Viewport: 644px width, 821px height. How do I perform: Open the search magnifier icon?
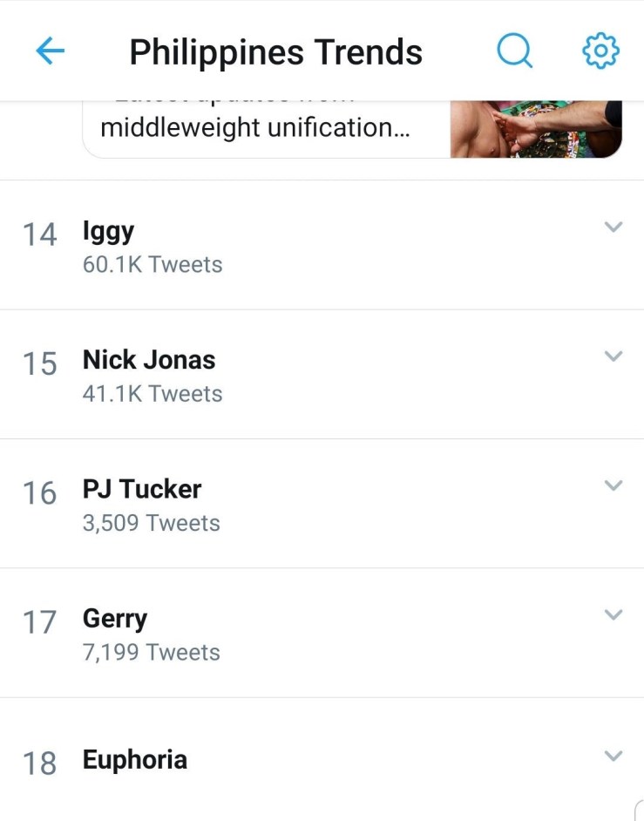[514, 51]
